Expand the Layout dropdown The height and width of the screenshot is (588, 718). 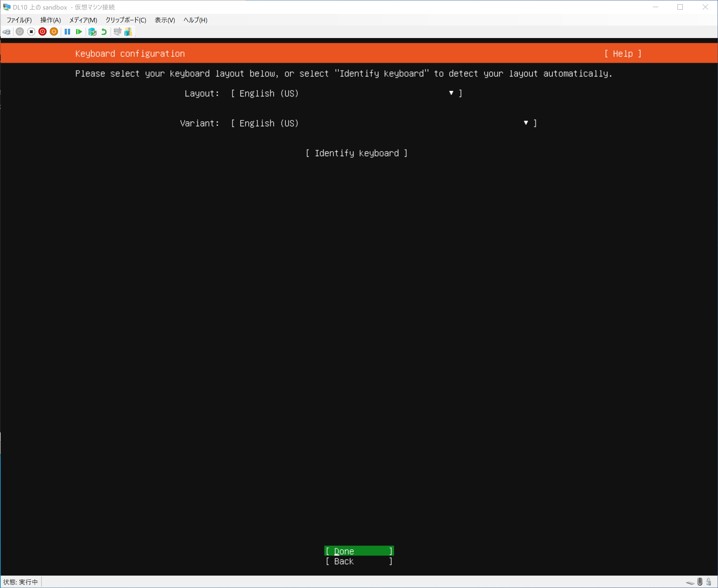click(x=346, y=93)
